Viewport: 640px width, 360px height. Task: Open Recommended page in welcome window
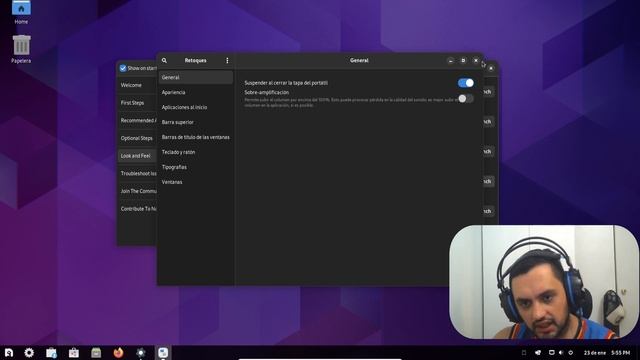click(138, 120)
